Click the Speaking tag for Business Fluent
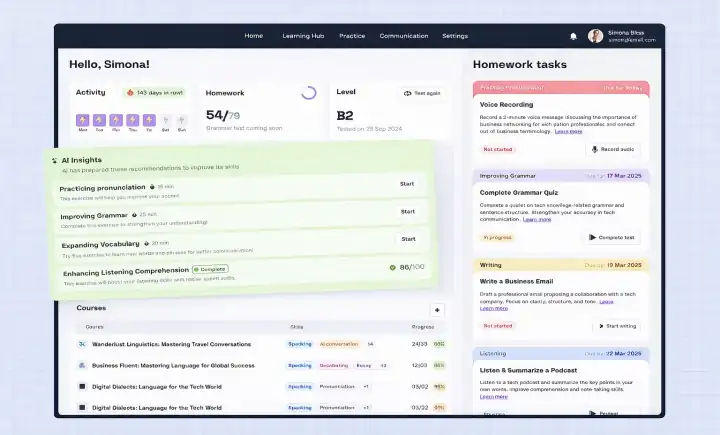This screenshot has height=435, width=720. 300,366
